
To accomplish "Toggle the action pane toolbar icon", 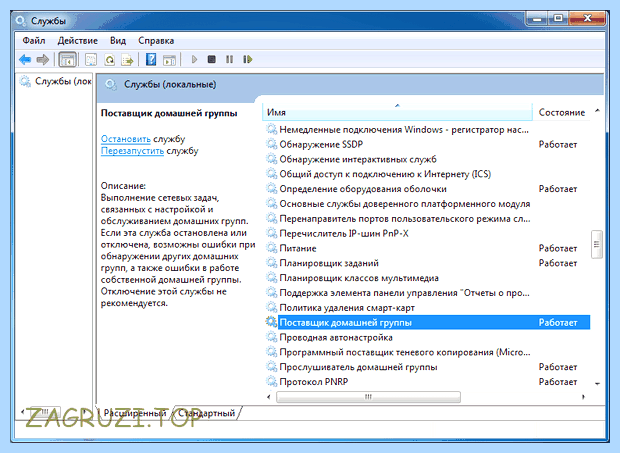I will (169, 60).
